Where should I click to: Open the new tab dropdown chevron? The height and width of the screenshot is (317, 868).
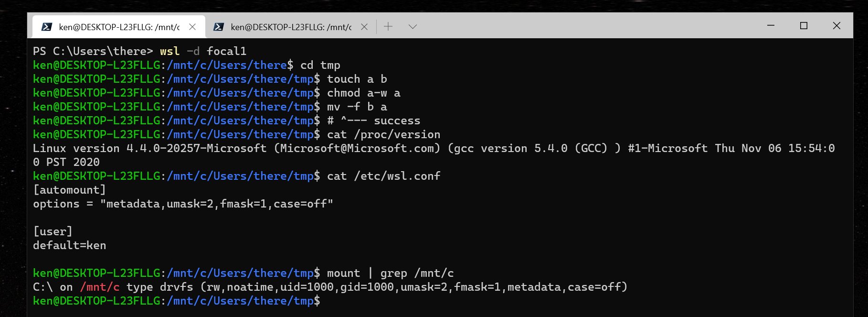(x=412, y=28)
